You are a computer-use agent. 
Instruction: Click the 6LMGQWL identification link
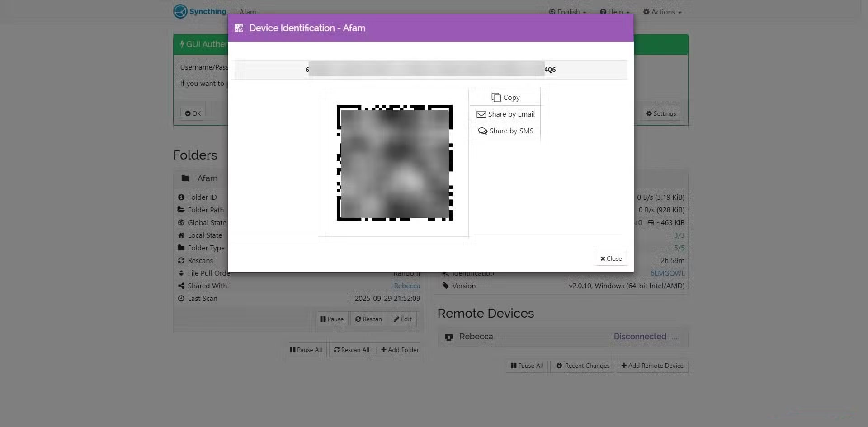coord(667,273)
